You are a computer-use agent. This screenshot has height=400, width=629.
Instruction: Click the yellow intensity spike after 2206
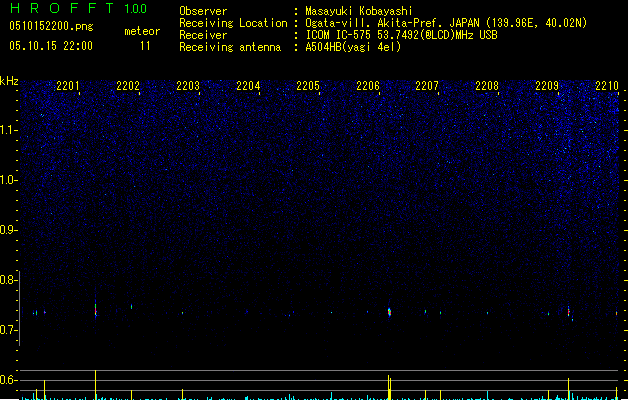point(389,387)
